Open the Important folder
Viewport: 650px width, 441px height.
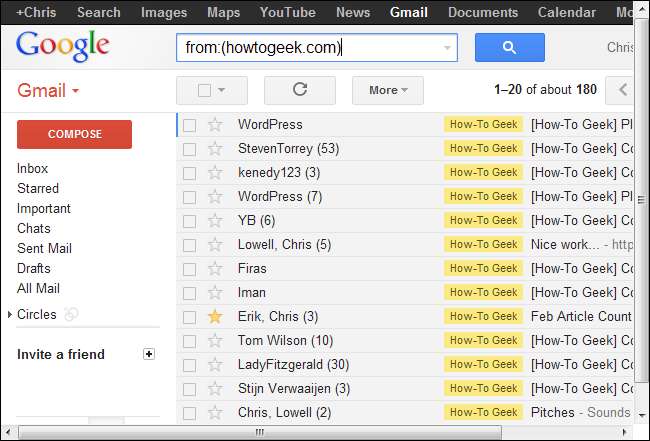tap(44, 208)
